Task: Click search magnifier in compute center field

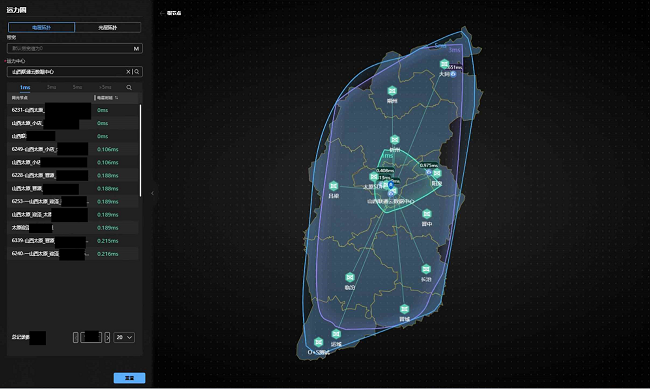Action: [137, 72]
